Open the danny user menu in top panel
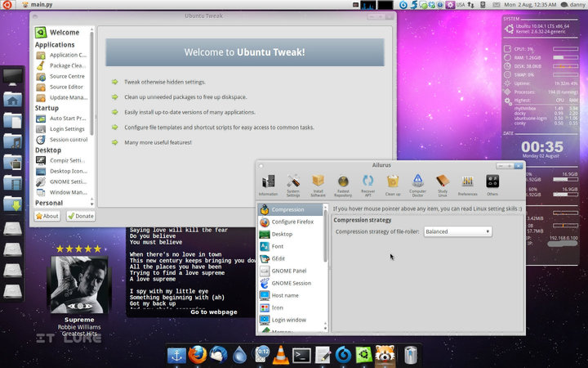This screenshot has width=588, height=368. [572, 5]
